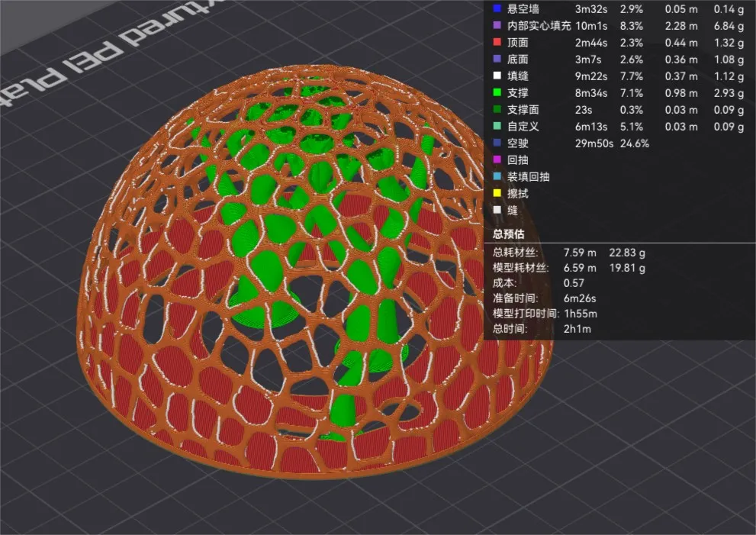Select the 回抽 legend label
This screenshot has height=535, width=756.
pyautogui.click(x=518, y=160)
